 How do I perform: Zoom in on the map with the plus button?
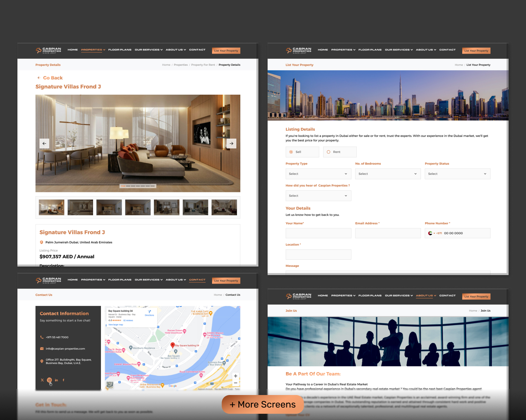pyautogui.click(x=235, y=376)
